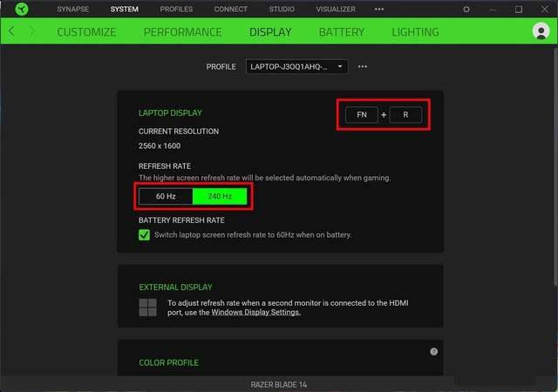Minimize the Synapse window
This screenshot has width=558, height=392.
(x=493, y=10)
